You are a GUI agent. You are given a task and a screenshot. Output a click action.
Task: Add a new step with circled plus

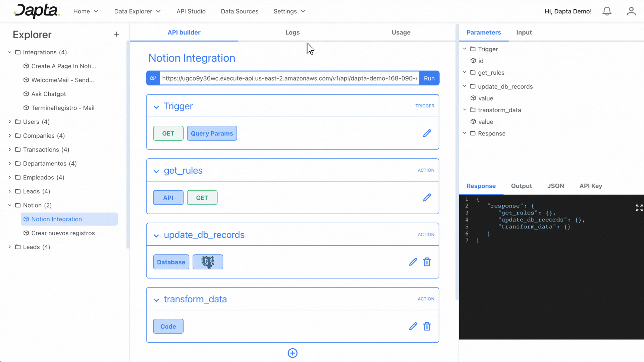click(x=292, y=353)
